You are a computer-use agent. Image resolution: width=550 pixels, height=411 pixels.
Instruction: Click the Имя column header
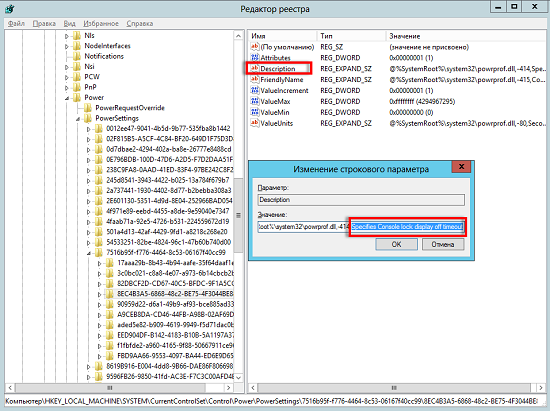(x=282, y=36)
